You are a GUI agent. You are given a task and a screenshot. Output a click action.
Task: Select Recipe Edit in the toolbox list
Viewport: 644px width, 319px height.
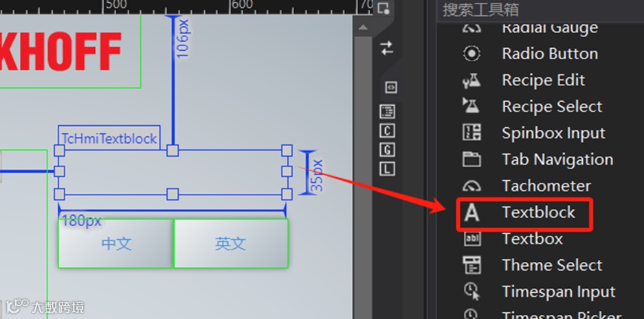543,80
